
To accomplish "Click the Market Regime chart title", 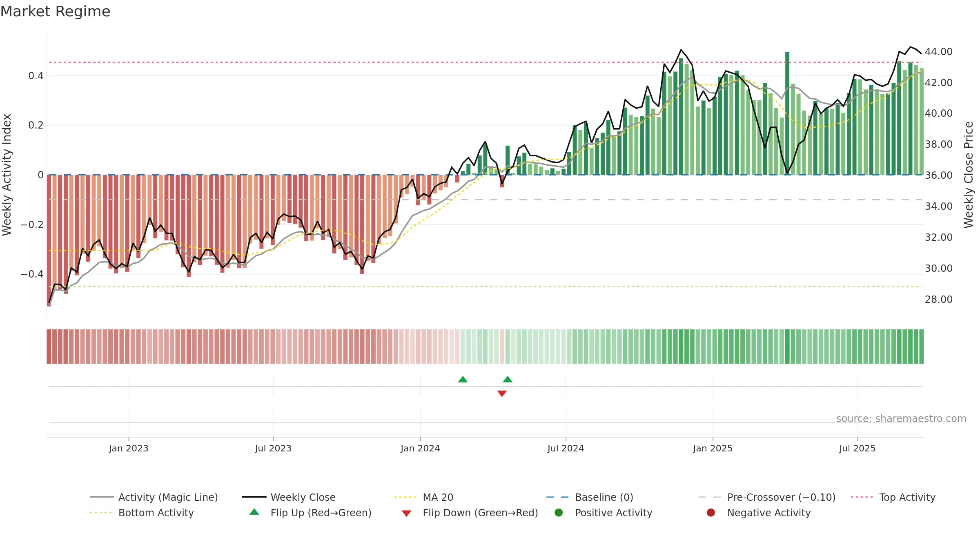I will (x=55, y=11).
